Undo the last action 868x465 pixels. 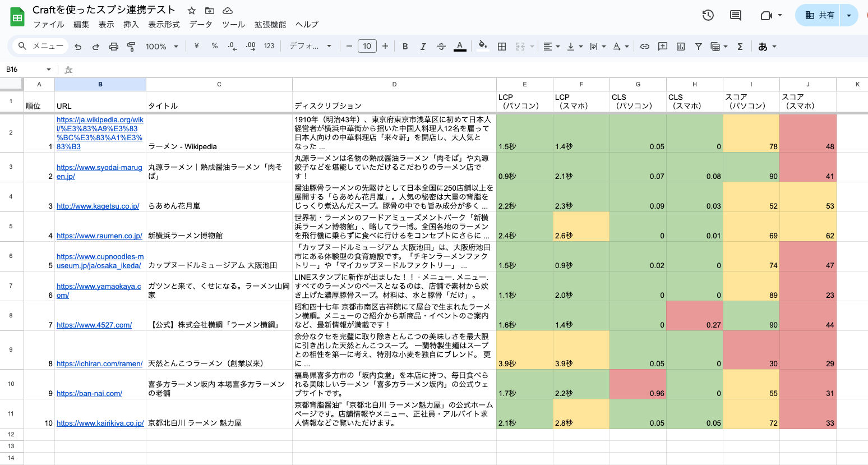pyautogui.click(x=78, y=47)
